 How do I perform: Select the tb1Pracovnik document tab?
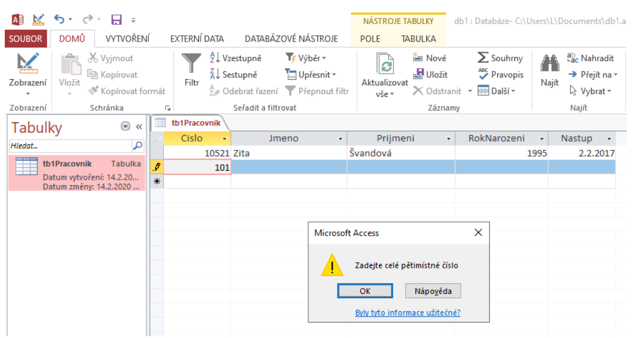(x=189, y=123)
